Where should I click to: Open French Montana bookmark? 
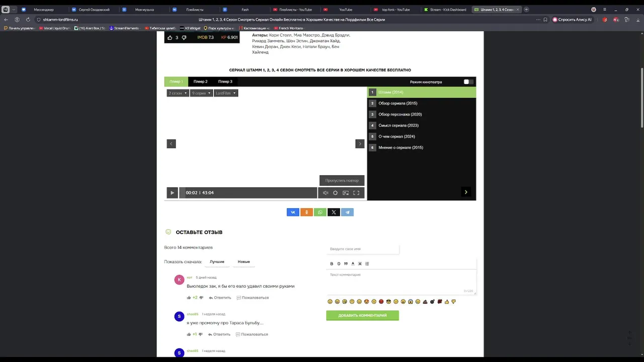click(x=289, y=28)
